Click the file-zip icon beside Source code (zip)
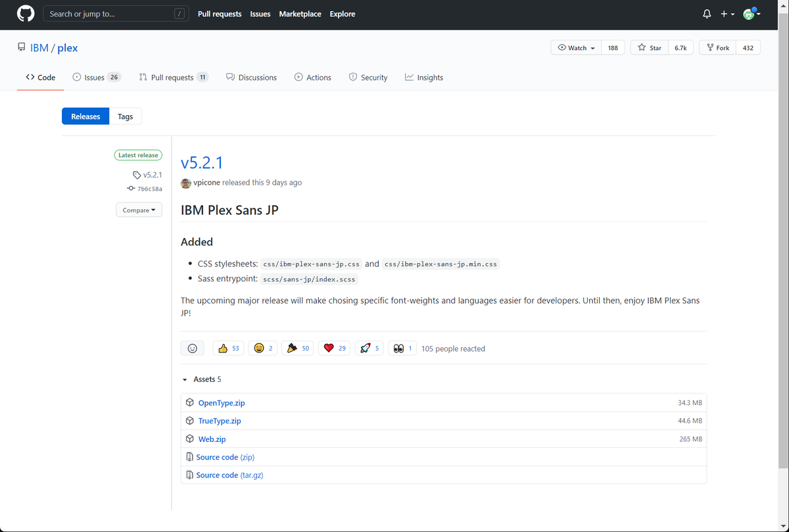Screen dimensions: 789x532 point(189,457)
